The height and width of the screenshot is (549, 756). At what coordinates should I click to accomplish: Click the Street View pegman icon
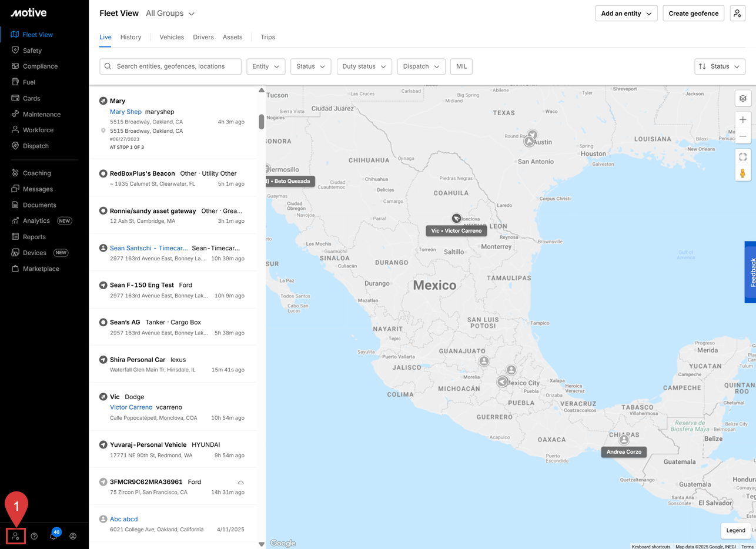[x=742, y=173]
